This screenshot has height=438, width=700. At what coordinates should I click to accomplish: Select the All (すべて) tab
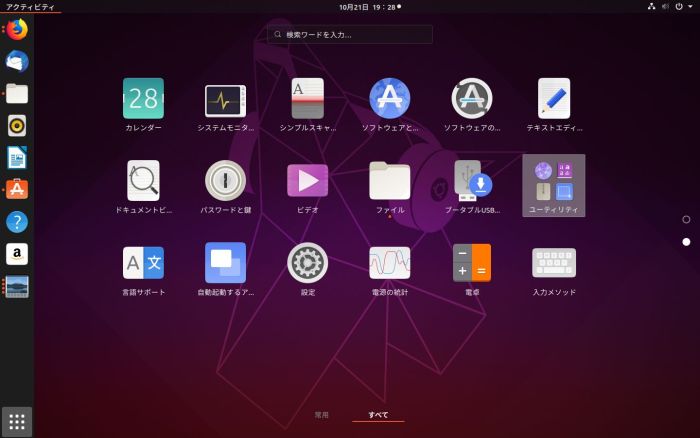pyautogui.click(x=378, y=415)
